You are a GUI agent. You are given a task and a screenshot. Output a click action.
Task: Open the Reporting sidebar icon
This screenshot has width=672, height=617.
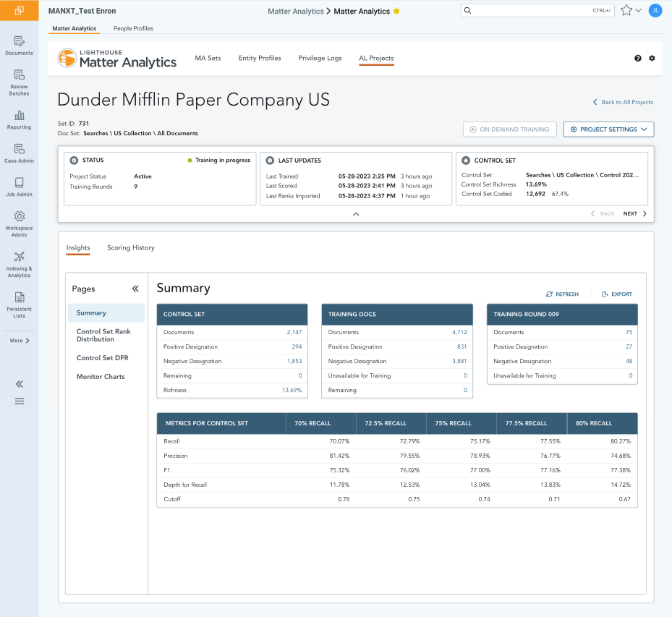point(20,115)
